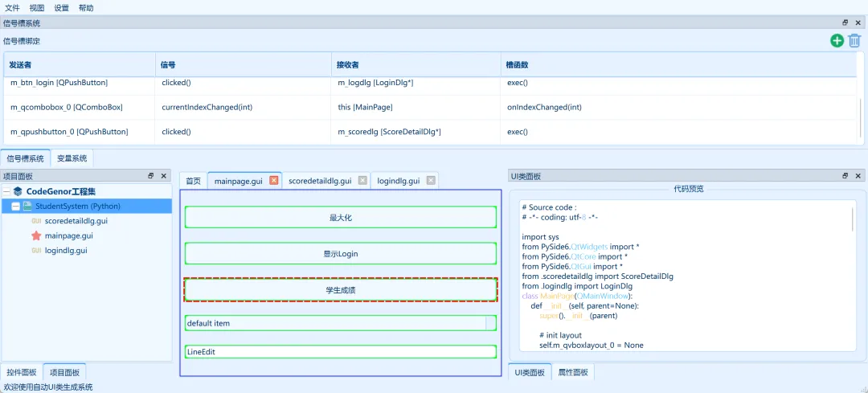The width and height of the screenshot is (868, 393).
Task: Click the StudentSystem project icon
Action: pyautogui.click(x=27, y=206)
